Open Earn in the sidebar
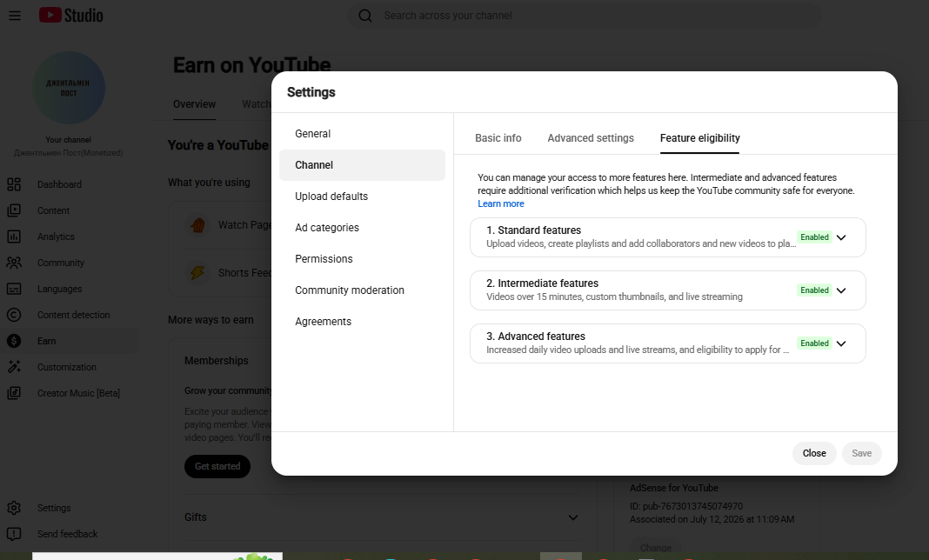 (70, 341)
